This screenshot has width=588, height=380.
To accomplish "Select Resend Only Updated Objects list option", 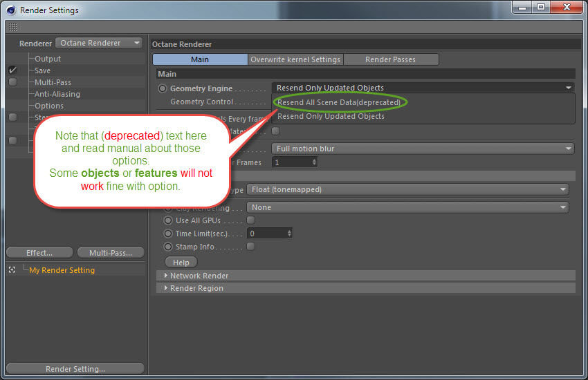I will 331,117.
